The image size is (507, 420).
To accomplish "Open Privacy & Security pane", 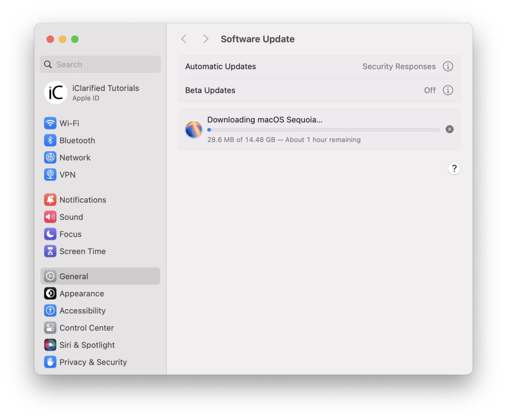I will pyautogui.click(x=93, y=362).
